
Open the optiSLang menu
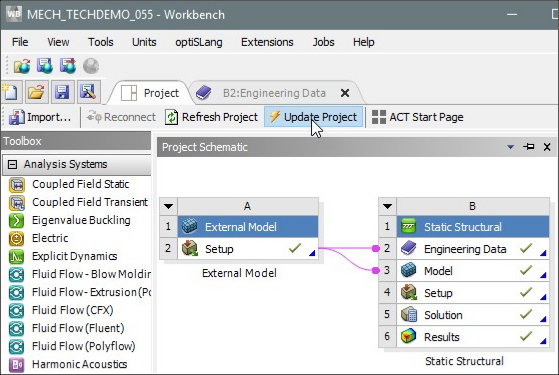(199, 42)
